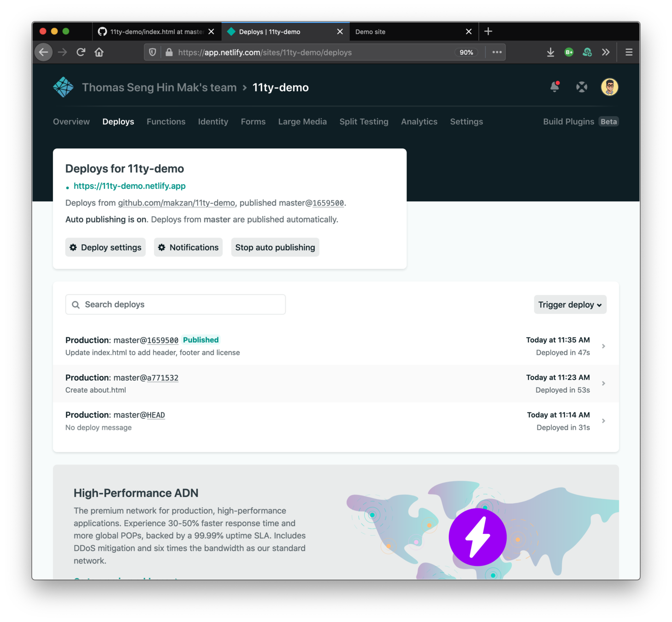Close the Demo site tab
Viewport: 672px width, 622px height.
(x=469, y=31)
